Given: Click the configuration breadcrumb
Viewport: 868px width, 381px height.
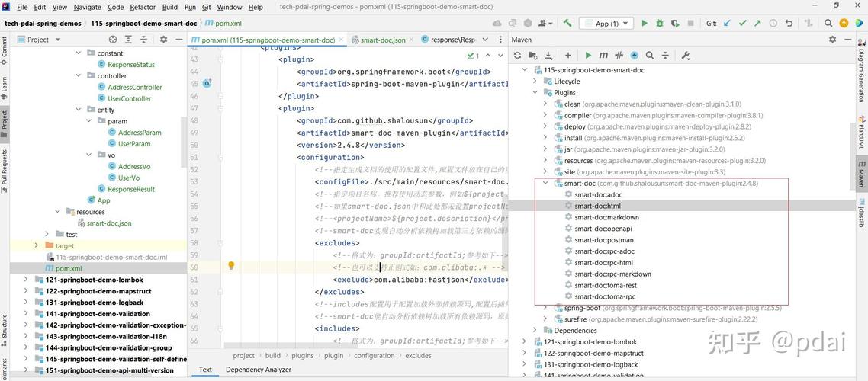Looking at the screenshot, I should [375, 356].
